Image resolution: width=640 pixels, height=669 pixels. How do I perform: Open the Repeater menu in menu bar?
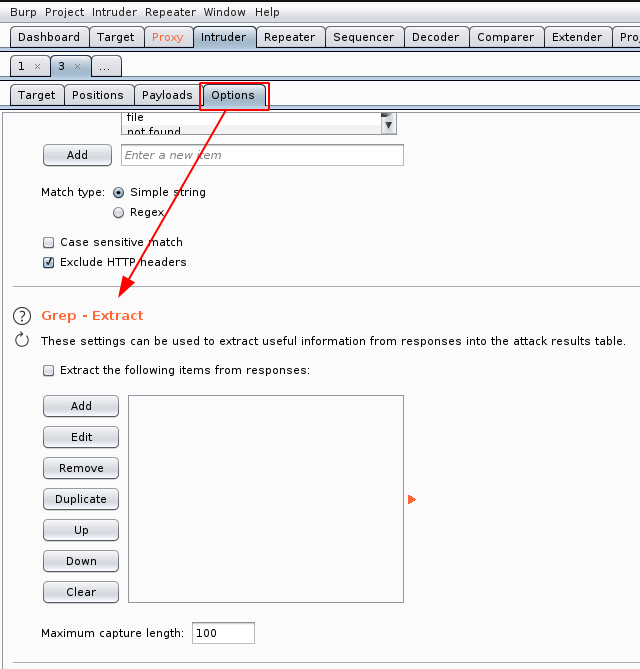click(170, 12)
